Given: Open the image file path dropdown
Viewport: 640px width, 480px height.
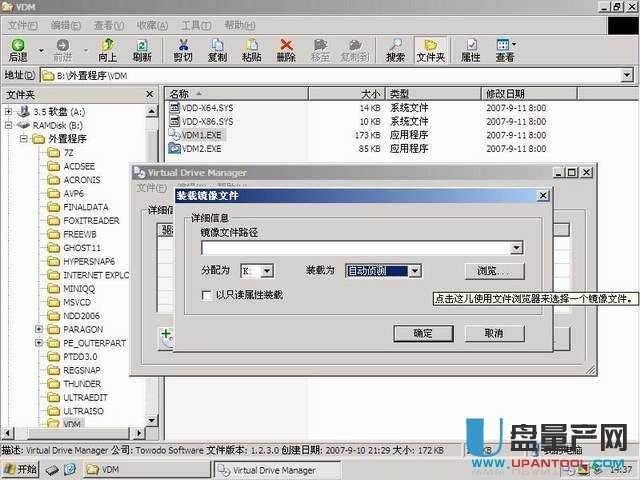Looking at the screenshot, I should (516, 247).
